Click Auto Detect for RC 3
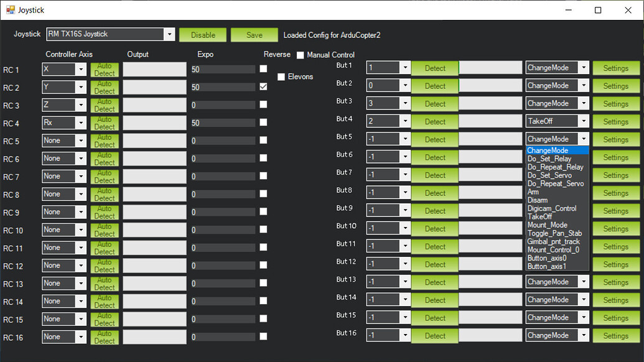This screenshot has height=362, width=644. (x=105, y=105)
